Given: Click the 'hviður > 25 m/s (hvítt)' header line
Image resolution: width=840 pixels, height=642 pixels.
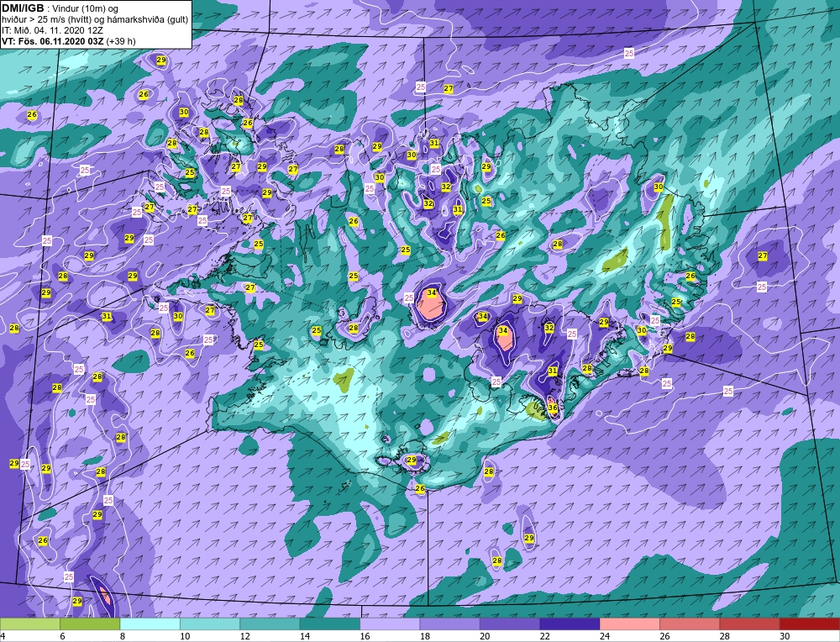Looking at the screenshot, I should point(96,20).
